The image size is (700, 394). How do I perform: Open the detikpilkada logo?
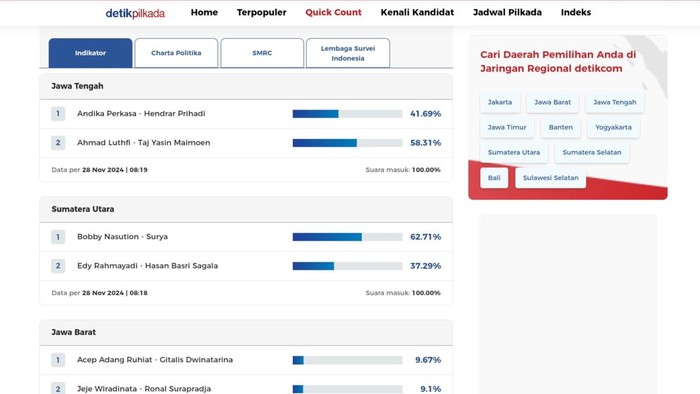click(x=135, y=13)
